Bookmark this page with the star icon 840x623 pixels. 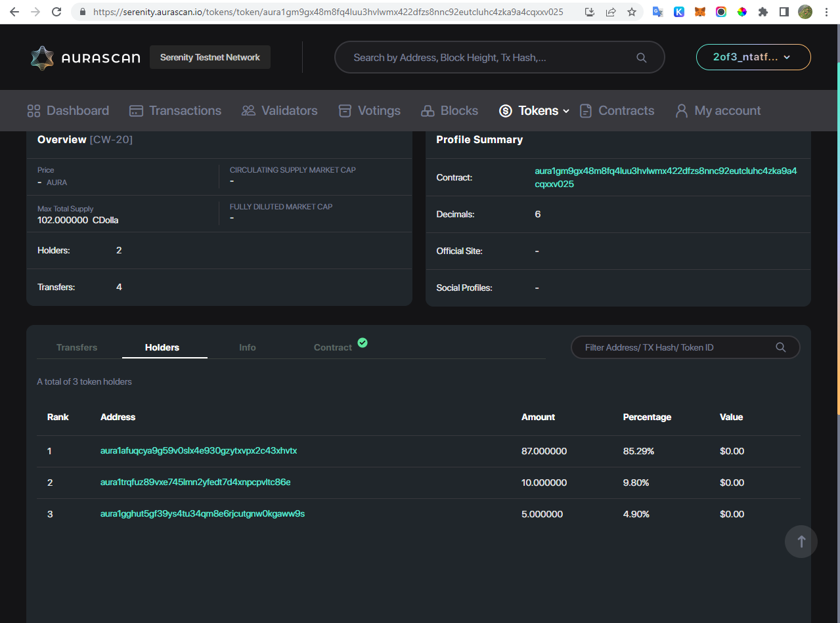632,12
